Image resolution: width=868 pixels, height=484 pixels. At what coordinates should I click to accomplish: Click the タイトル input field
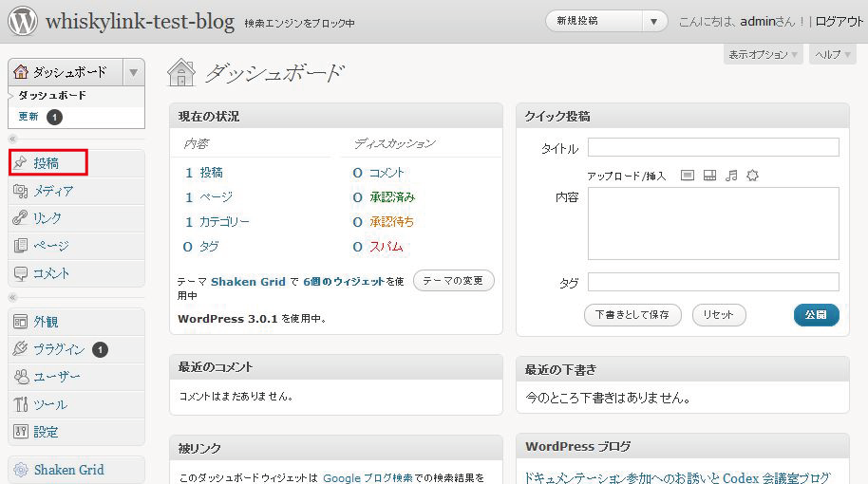point(713,147)
